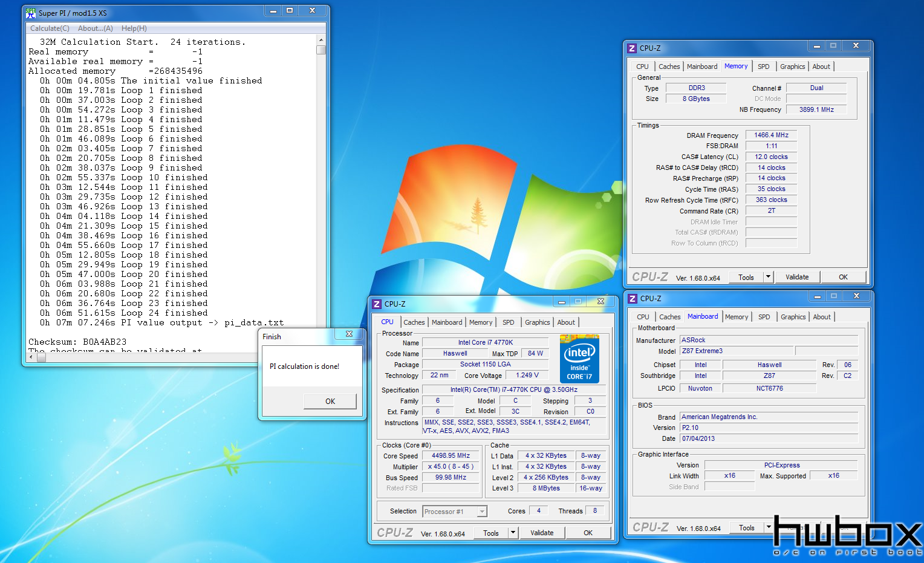Click the Z87 Extreme3 model field

click(736, 351)
